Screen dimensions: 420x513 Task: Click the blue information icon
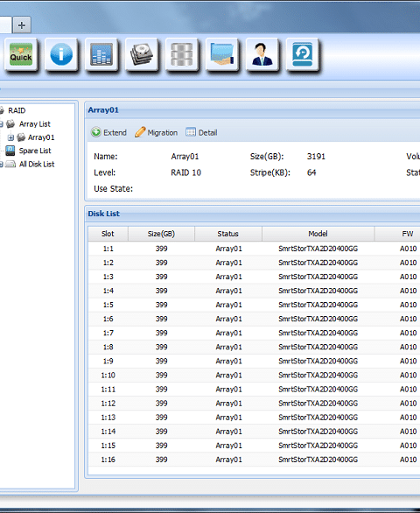[61, 54]
